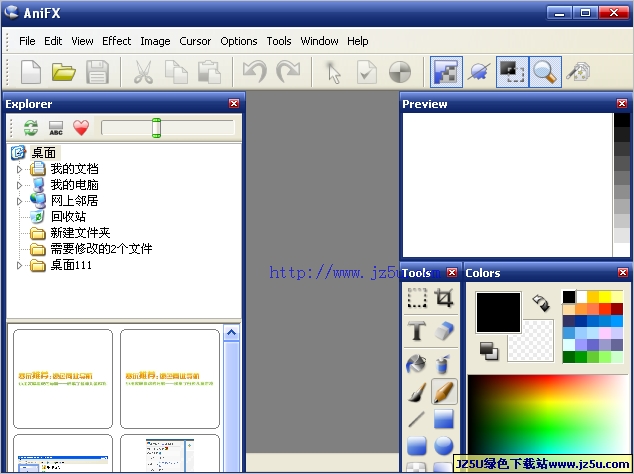Pick the yellow palette swatch
The width and height of the screenshot is (634, 474).
pos(605,297)
